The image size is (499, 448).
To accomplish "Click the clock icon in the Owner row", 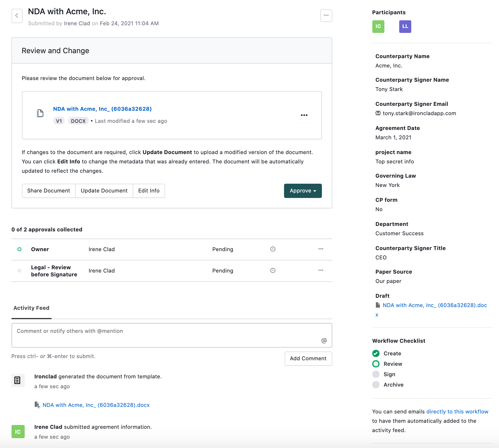I will tap(273, 249).
